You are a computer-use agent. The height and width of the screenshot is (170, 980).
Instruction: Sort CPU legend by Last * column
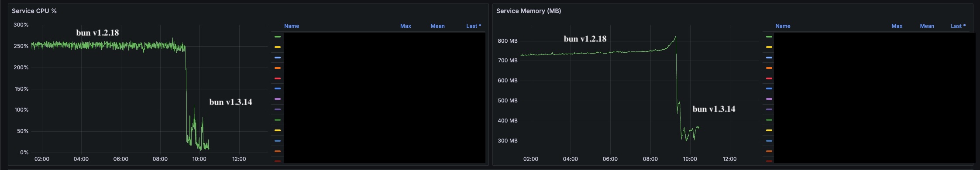coord(474,26)
